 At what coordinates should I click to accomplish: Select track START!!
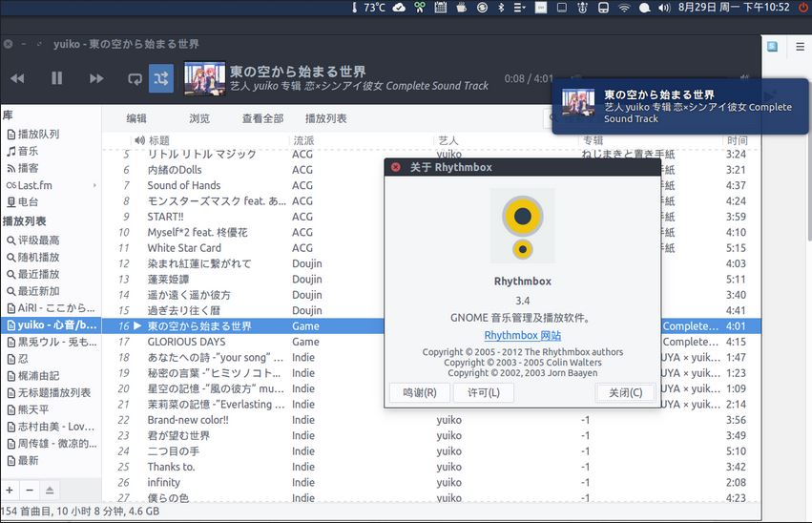(165, 217)
